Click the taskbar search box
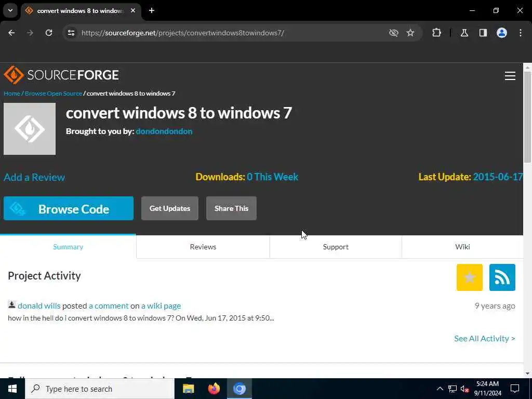Screen dimensions: 532x399 (100, 389)
